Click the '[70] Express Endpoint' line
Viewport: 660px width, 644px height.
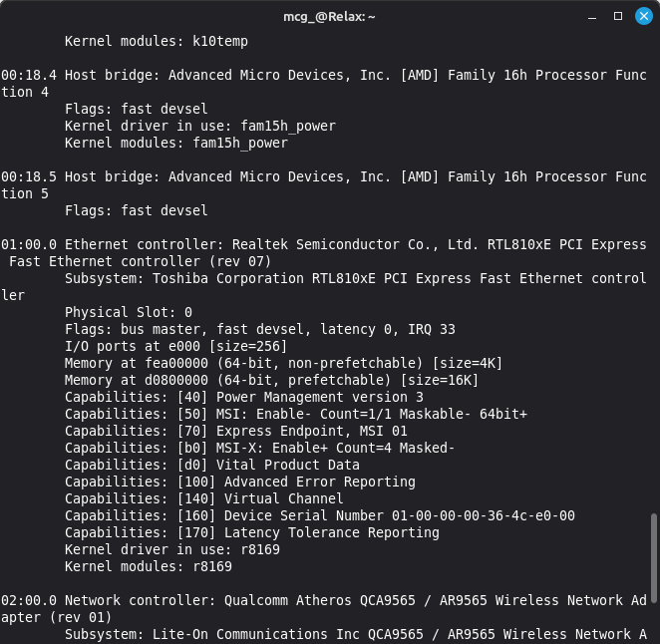(236, 431)
